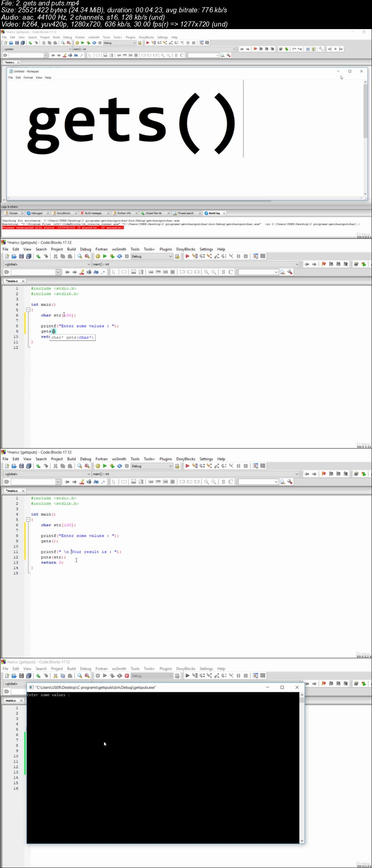
Task: Collapse main() fold marker in the puts(str) frame
Action: click(x=28, y=519)
